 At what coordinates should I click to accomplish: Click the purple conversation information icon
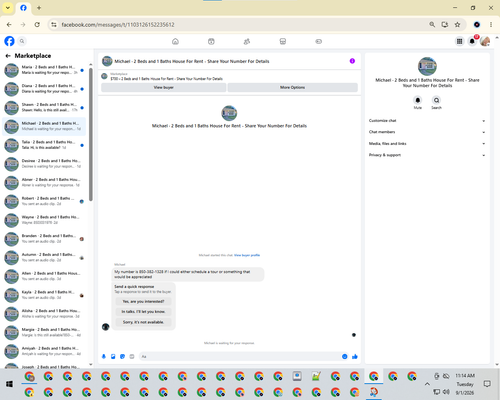pos(352,61)
